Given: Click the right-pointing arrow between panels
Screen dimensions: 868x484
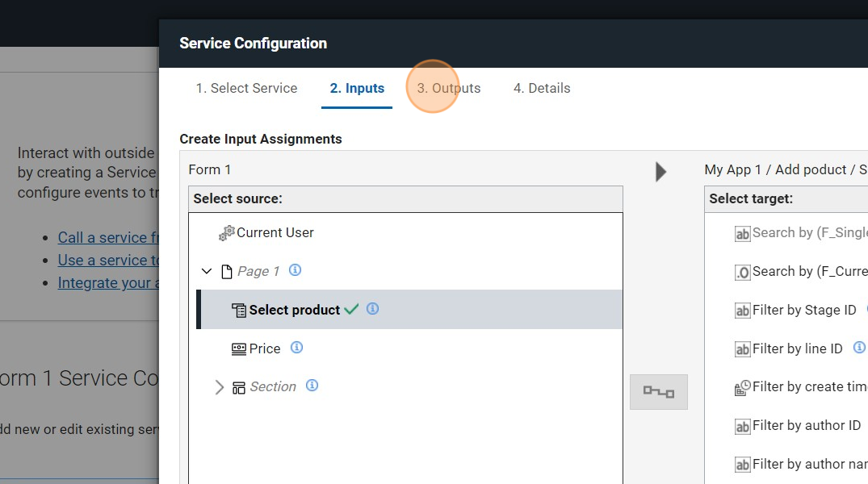Looking at the screenshot, I should point(660,171).
